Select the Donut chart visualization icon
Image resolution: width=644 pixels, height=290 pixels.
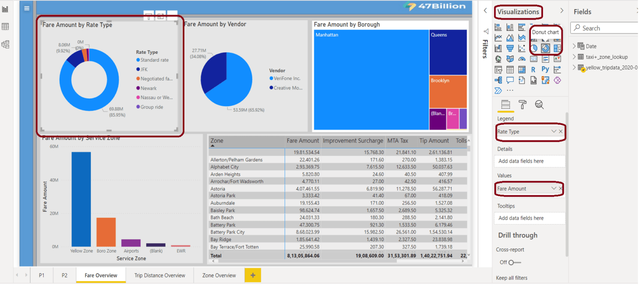point(545,48)
